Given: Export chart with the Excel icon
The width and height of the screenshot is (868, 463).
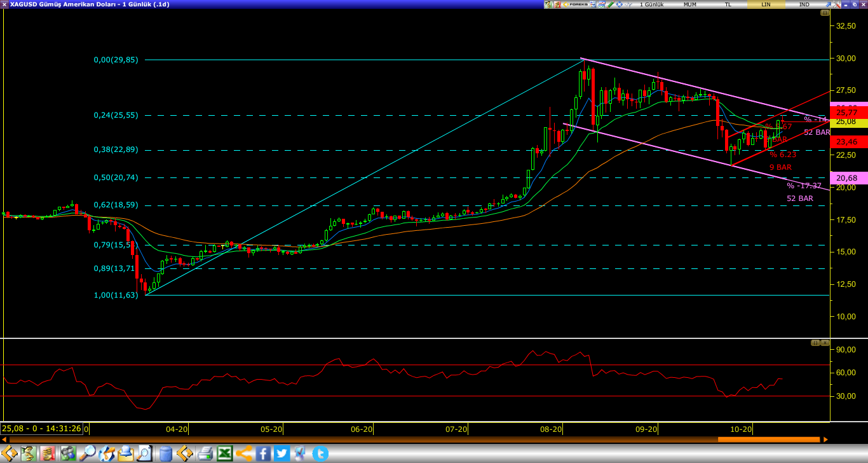Looking at the screenshot, I should click(x=224, y=453).
